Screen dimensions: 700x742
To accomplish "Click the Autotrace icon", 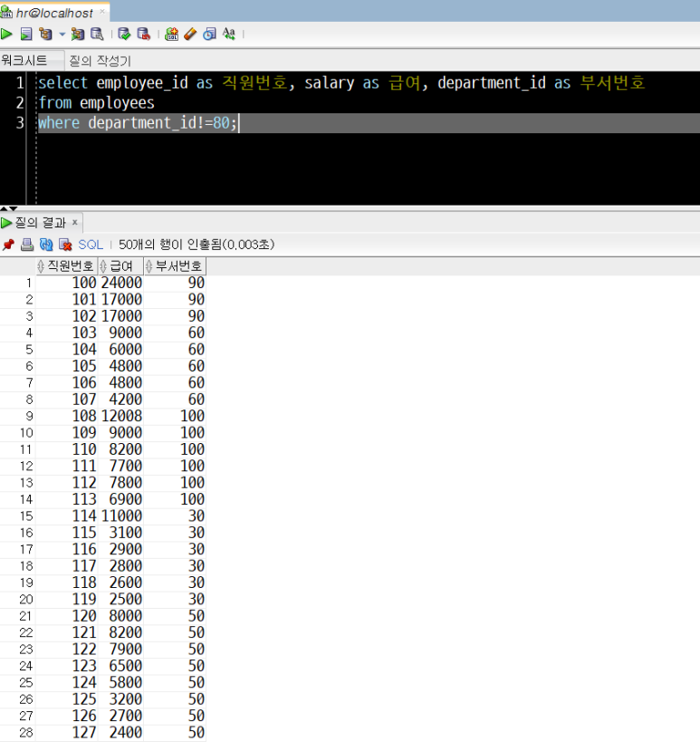I will 78,34.
